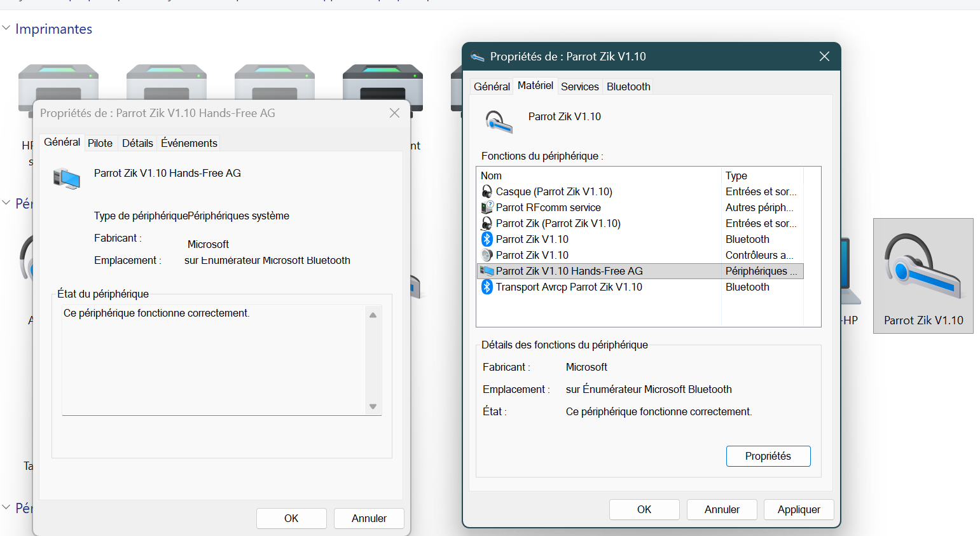Click 'sur Énumérateur Microsoft Bluetooth' in details section
The width and height of the screenshot is (980, 536).
click(x=649, y=389)
